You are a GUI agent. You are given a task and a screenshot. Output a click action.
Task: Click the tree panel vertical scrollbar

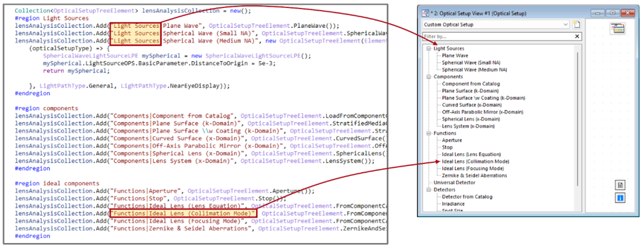(x=578, y=119)
